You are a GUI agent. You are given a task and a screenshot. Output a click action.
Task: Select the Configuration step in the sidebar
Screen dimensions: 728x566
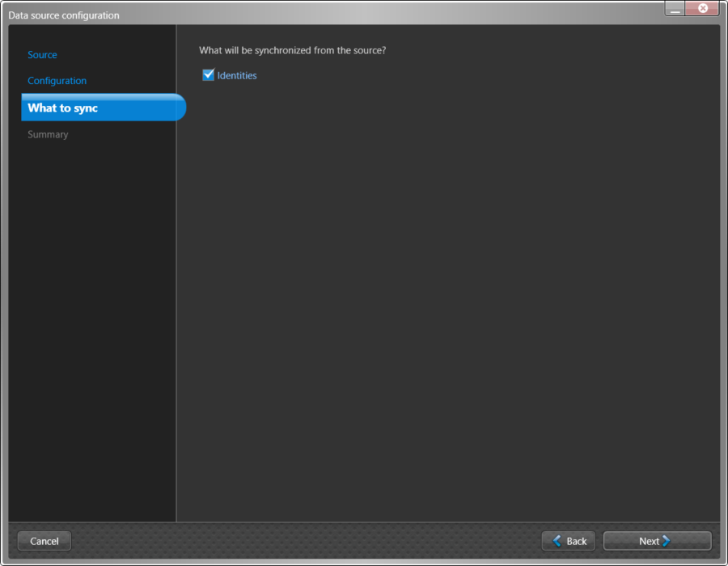[57, 80]
